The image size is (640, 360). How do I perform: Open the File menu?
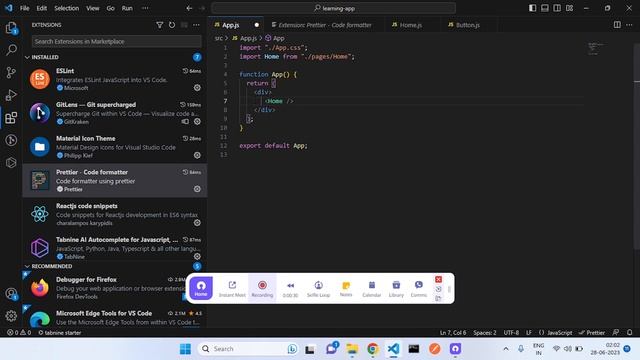(x=24, y=8)
